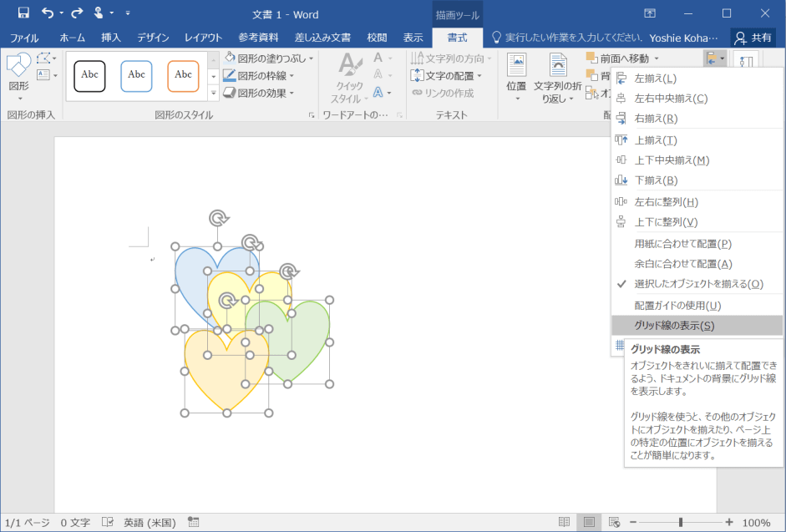Click the spelling check status icon
The width and height of the screenshot is (786, 532).
[x=107, y=522]
